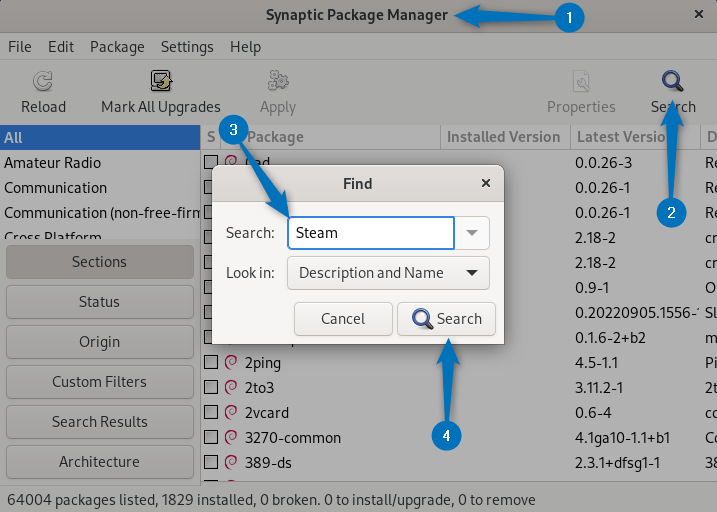Click the Debian swirl icon beside 3270-common

coord(231,437)
